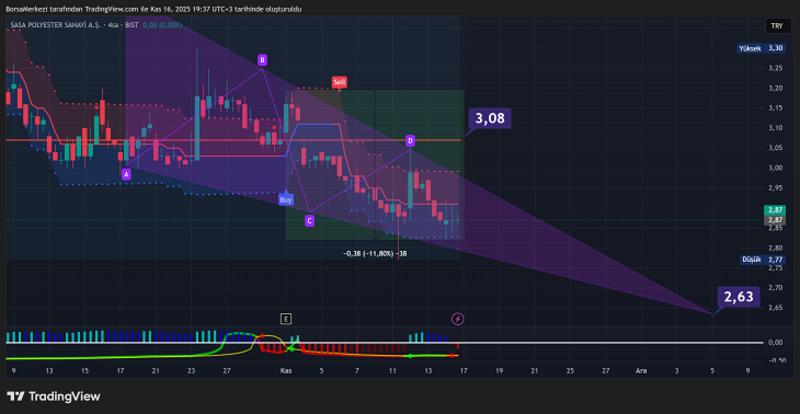Viewport: 800px width, 414px height.
Task: Select pattern point C marker
Action: (x=309, y=220)
